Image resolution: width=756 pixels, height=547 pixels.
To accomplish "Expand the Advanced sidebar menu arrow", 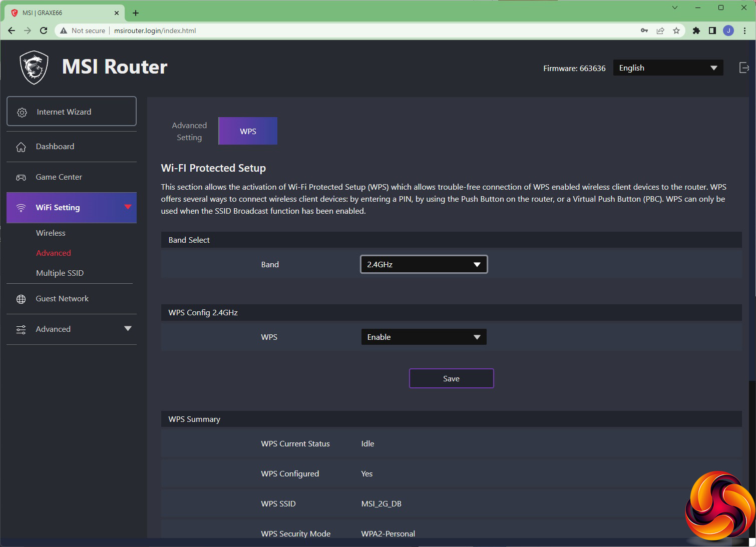I will [x=128, y=329].
